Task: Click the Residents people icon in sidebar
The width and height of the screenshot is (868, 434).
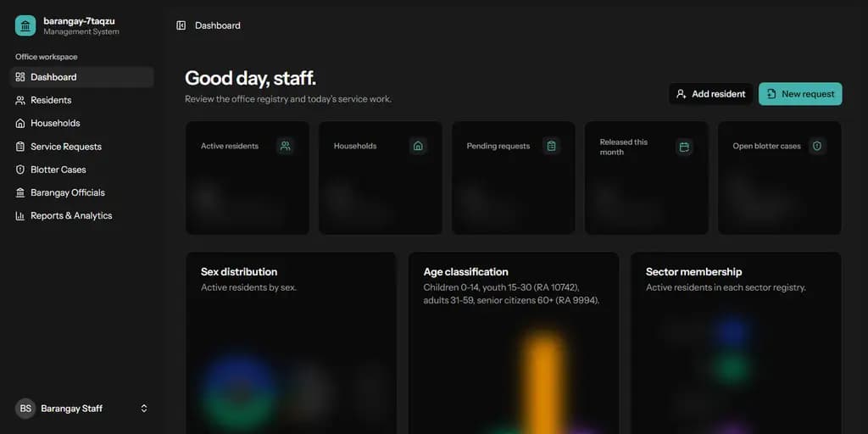Action: pyautogui.click(x=20, y=100)
